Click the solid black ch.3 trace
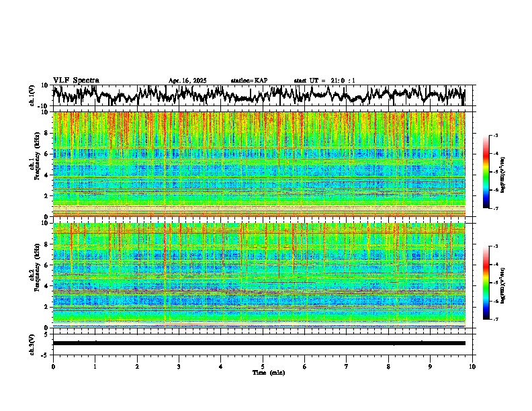The height and width of the screenshot is (411, 532). (259, 343)
